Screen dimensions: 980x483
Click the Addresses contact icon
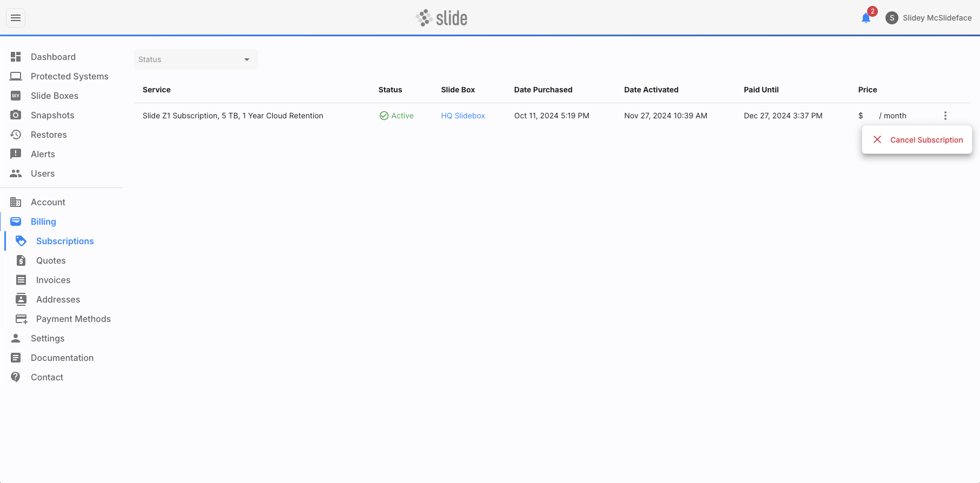21,299
